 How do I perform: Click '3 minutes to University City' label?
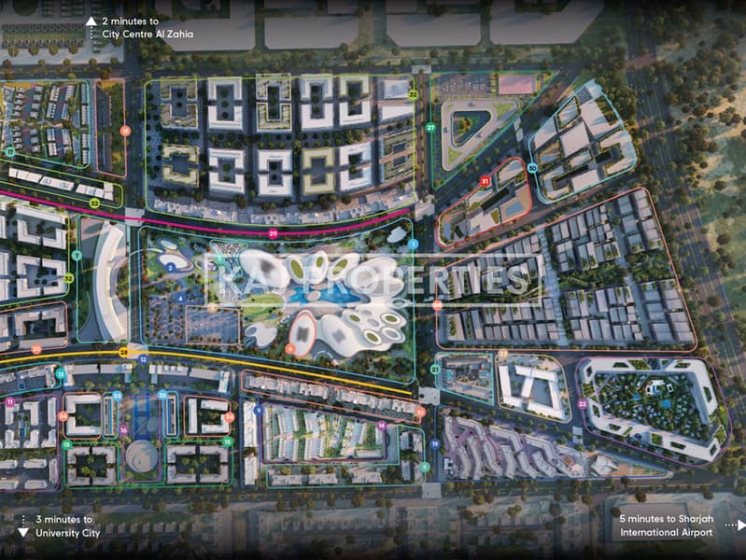pyautogui.click(x=67, y=526)
